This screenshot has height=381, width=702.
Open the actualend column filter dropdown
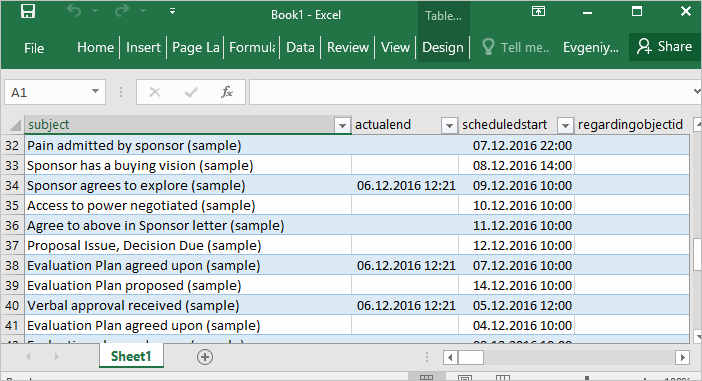(449, 125)
